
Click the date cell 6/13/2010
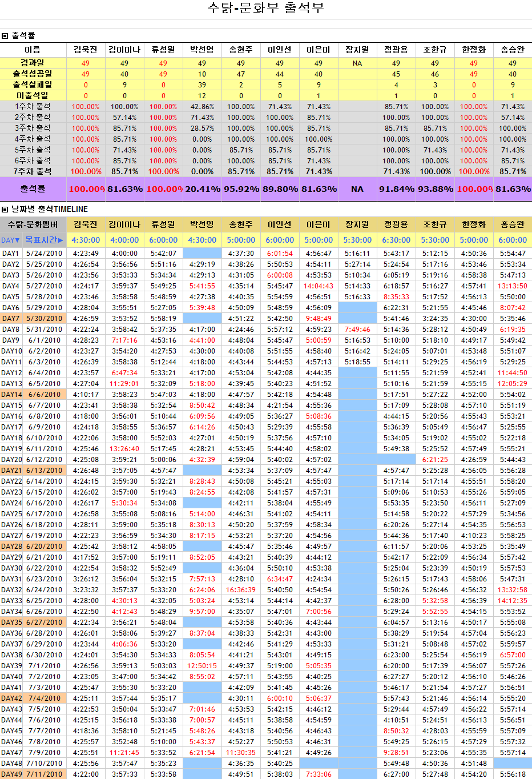click(x=44, y=471)
